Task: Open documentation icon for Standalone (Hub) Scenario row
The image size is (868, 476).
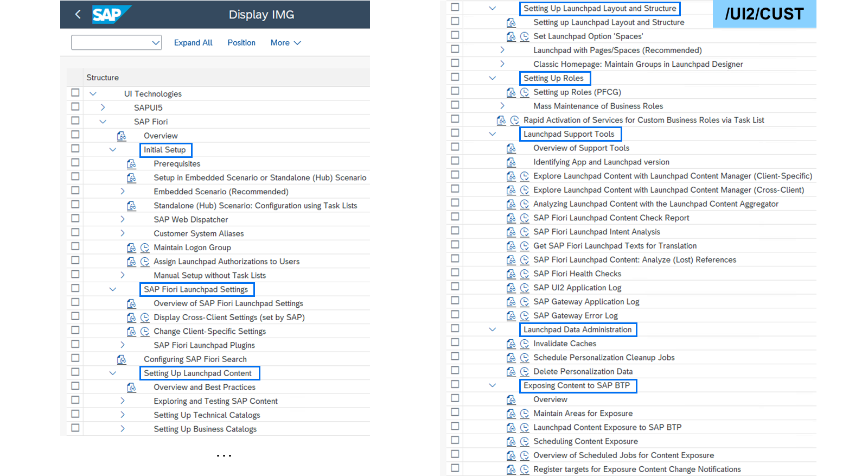Action: [131, 206]
